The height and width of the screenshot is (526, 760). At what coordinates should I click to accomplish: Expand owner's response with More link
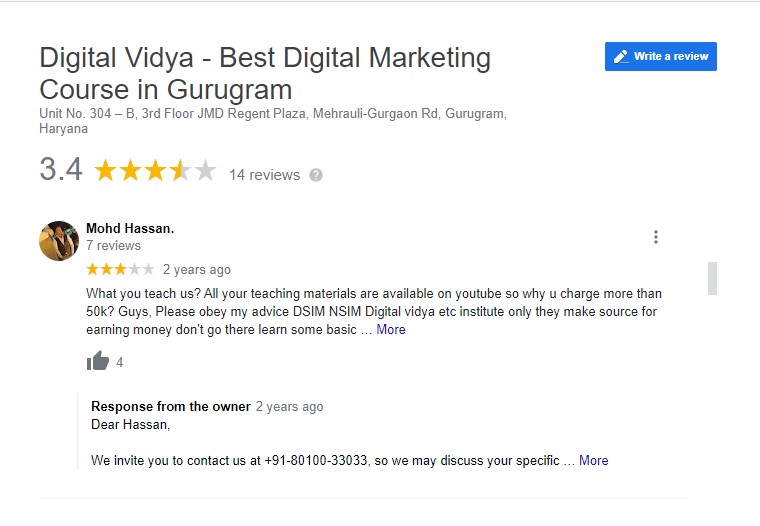pyautogui.click(x=594, y=461)
